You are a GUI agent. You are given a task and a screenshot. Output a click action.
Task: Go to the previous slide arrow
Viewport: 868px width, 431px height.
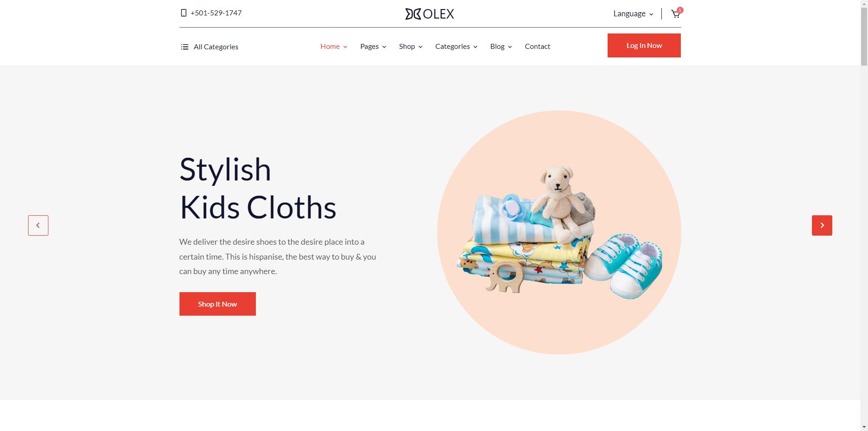[38, 225]
